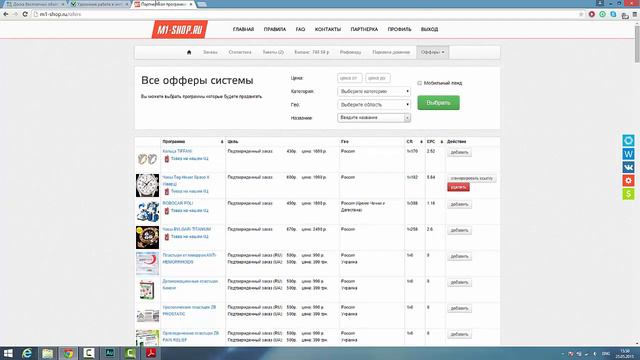640x360 pixels.
Task: Click добавить for the ZB PAIN RELIEF offer
Action: point(459,334)
